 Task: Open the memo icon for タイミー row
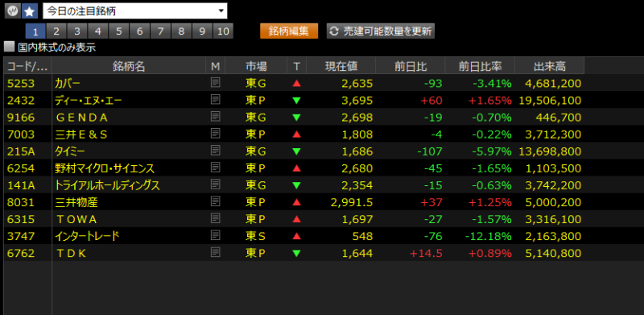tap(215, 151)
